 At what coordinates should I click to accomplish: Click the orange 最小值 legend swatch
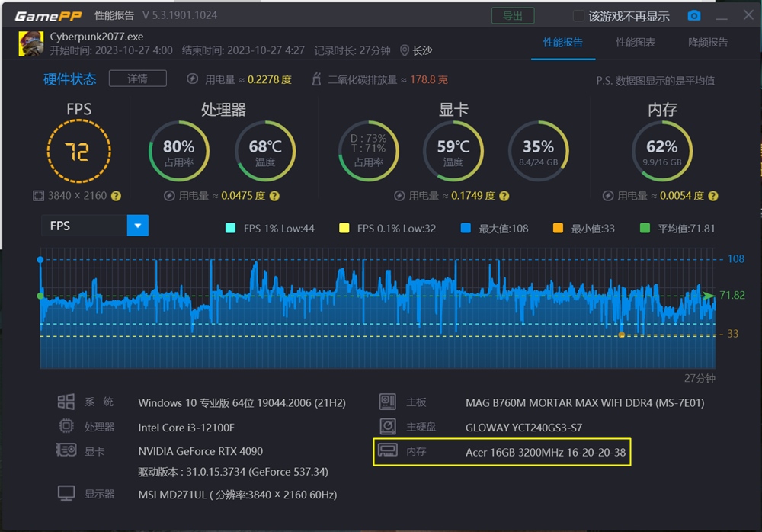pos(558,228)
